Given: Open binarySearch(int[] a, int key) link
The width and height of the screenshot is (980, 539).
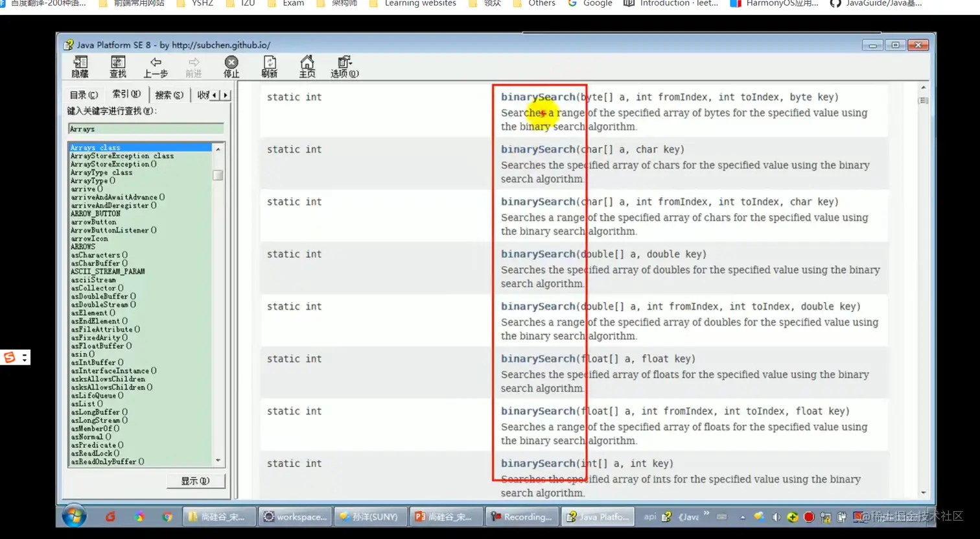Looking at the screenshot, I should (x=538, y=464).
